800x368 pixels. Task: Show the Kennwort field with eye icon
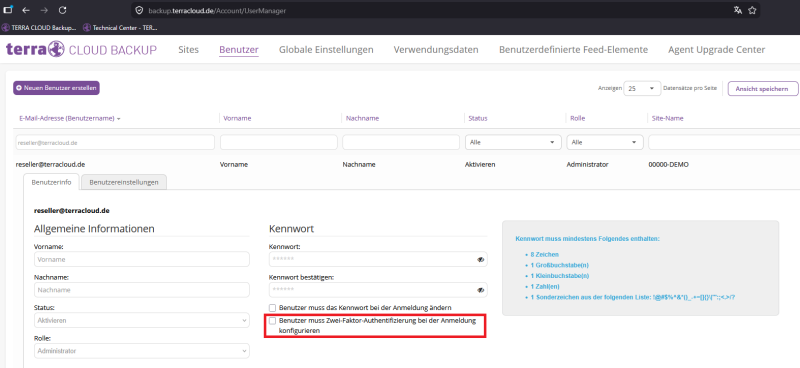point(480,259)
